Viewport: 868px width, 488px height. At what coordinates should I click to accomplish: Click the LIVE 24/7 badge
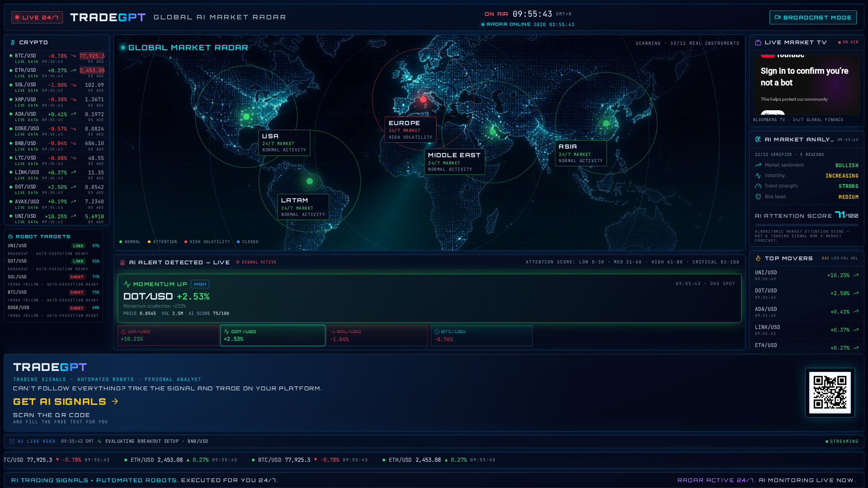point(37,18)
